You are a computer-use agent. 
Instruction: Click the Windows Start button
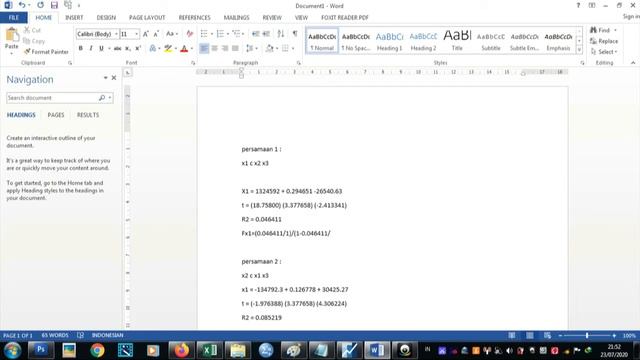click(13, 350)
